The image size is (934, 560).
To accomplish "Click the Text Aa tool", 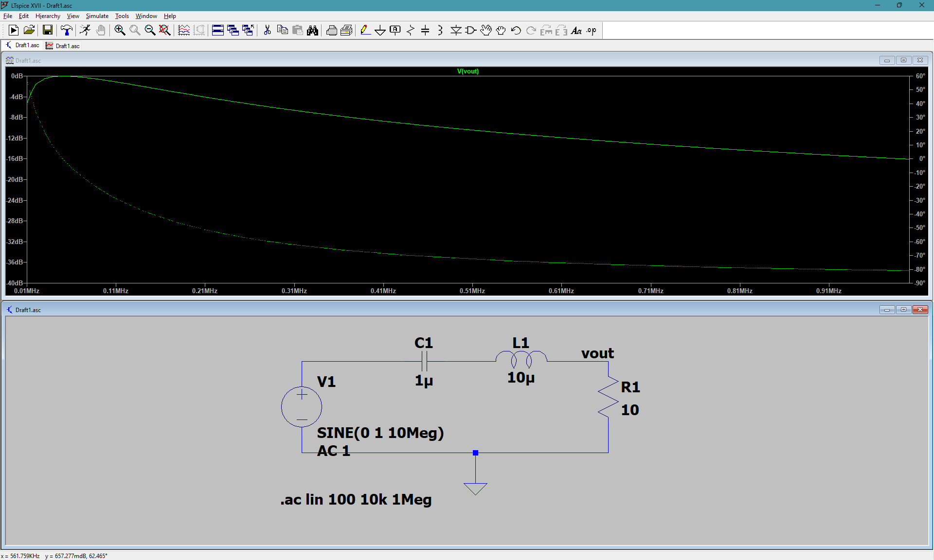I will click(576, 30).
